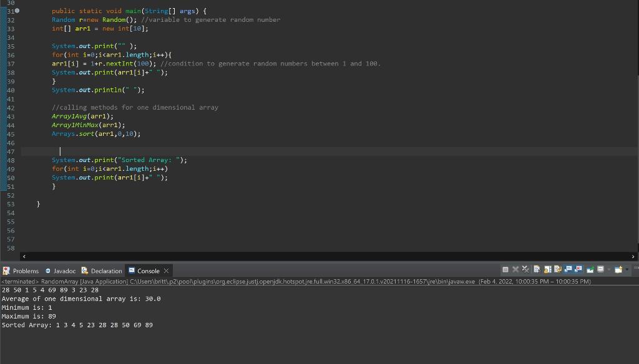Close the Console tab
Viewport: 639px width, 364px height.
(165, 271)
